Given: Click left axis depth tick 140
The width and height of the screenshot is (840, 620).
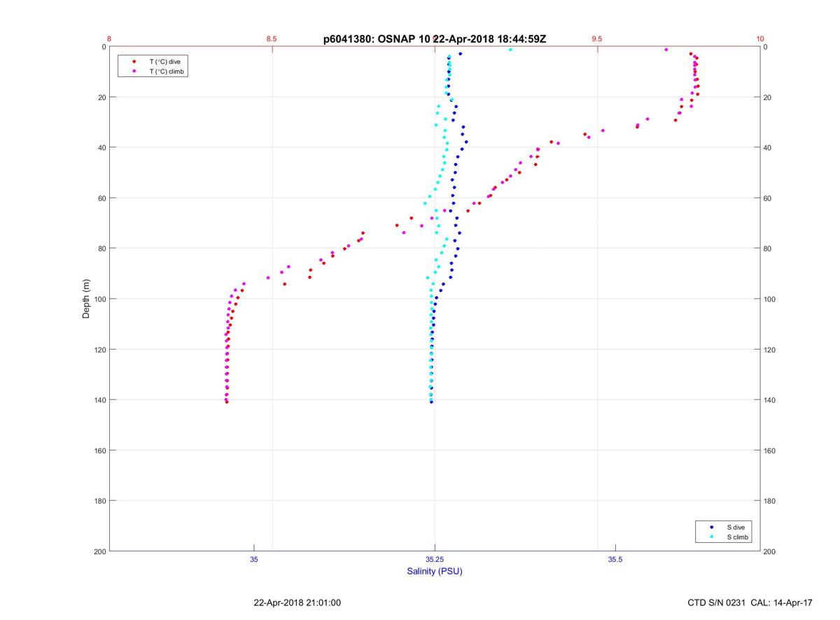Looking at the screenshot, I should tap(99, 400).
